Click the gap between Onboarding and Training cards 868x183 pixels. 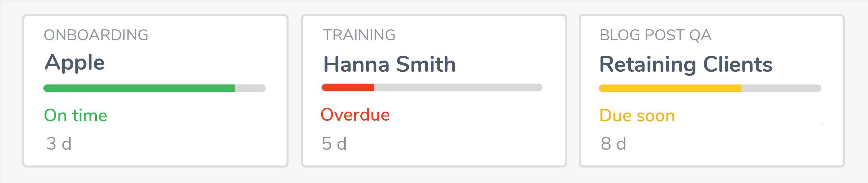point(295,91)
